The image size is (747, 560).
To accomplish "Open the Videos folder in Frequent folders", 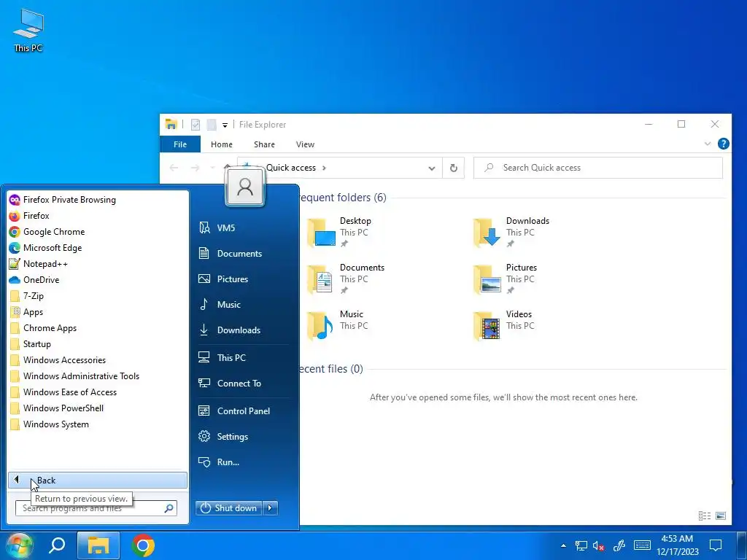I will (x=504, y=326).
